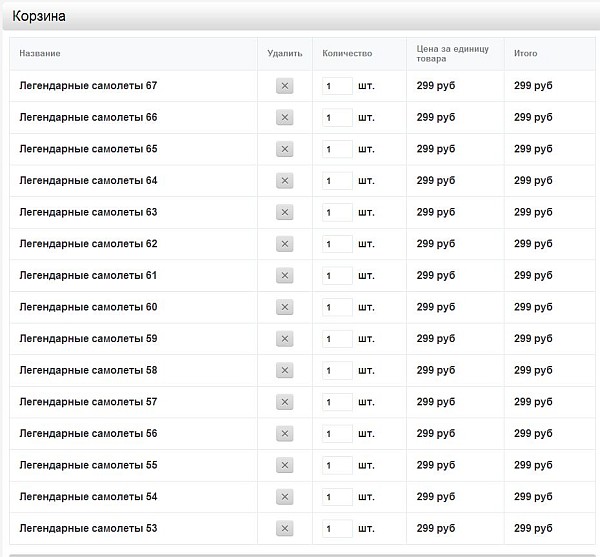The width and height of the screenshot is (600, 557).
Task: Remove Легендарные самолеты 67 from cart
Action: click(284, 87)
